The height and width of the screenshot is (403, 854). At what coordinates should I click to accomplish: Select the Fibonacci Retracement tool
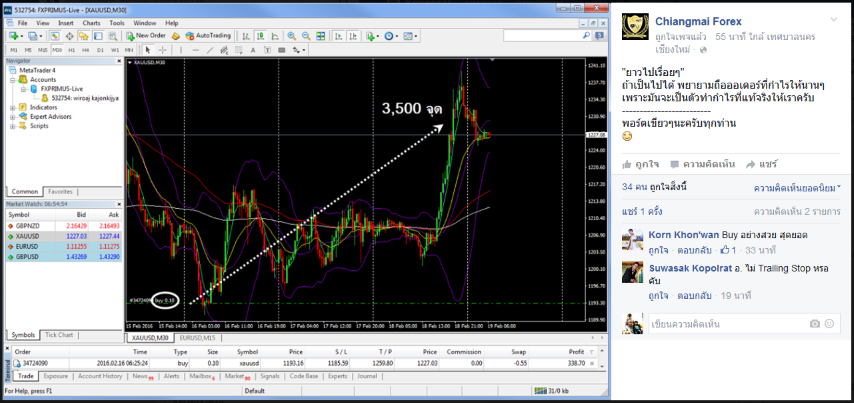[x=239, y=50]
